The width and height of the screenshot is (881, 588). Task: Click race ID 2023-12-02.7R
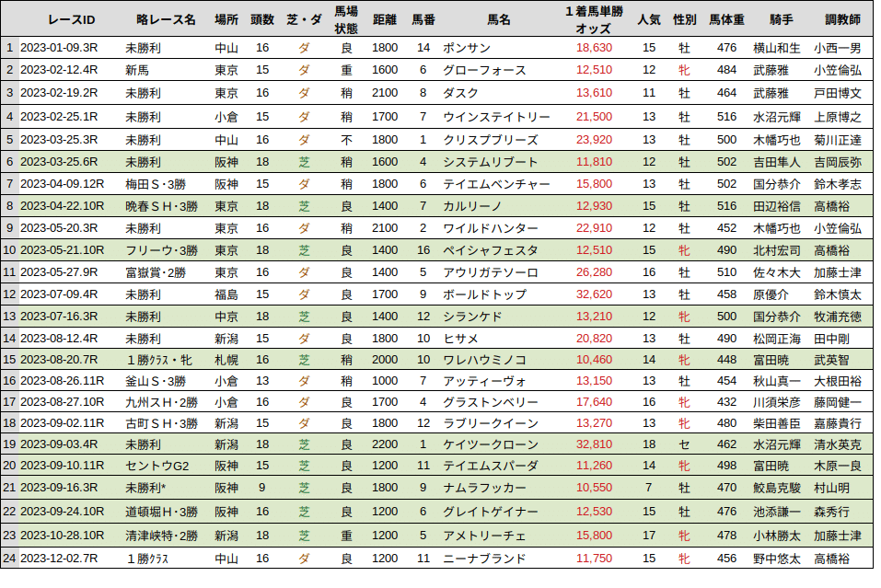59,559
